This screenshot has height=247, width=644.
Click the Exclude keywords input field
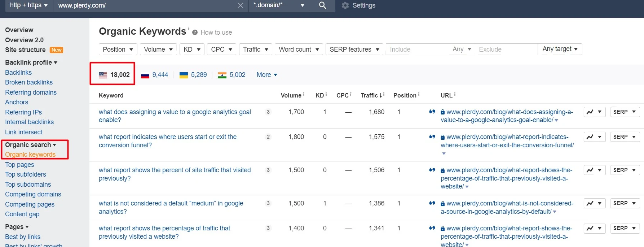click(506, 49)
